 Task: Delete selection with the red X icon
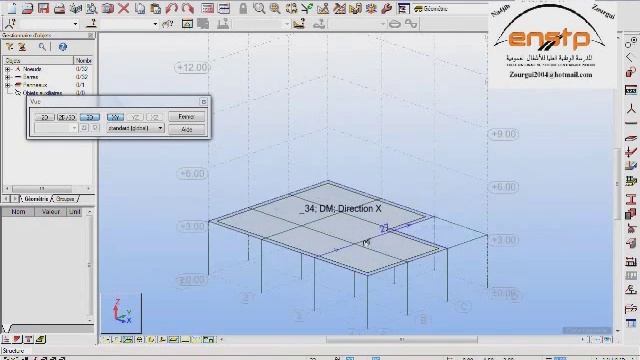pyautogui.click(x=124, y=8)
